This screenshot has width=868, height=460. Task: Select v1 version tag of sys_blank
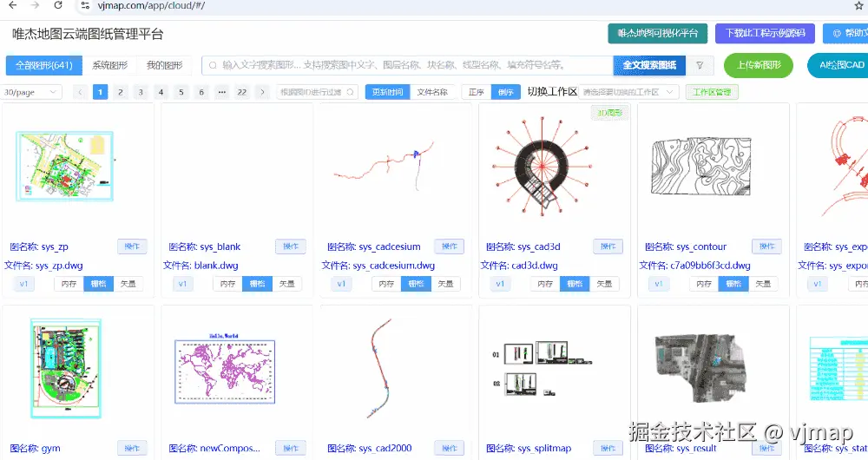tap(182, 284)
